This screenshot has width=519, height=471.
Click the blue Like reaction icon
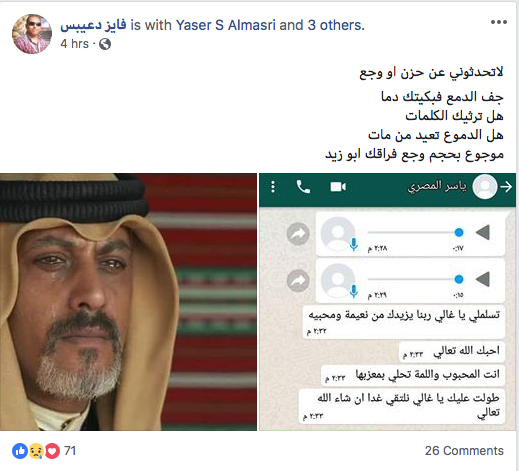point(20,451)
